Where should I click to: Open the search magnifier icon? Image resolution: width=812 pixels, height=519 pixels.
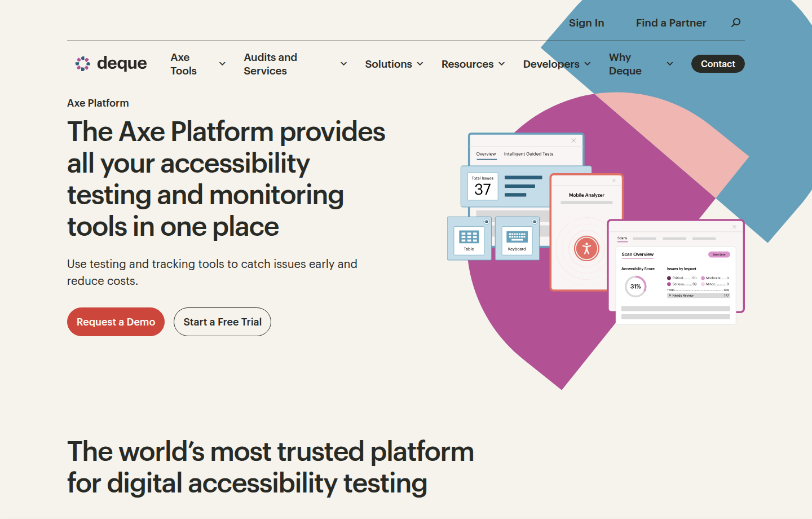pyautogui.click(x=736, y=23)
